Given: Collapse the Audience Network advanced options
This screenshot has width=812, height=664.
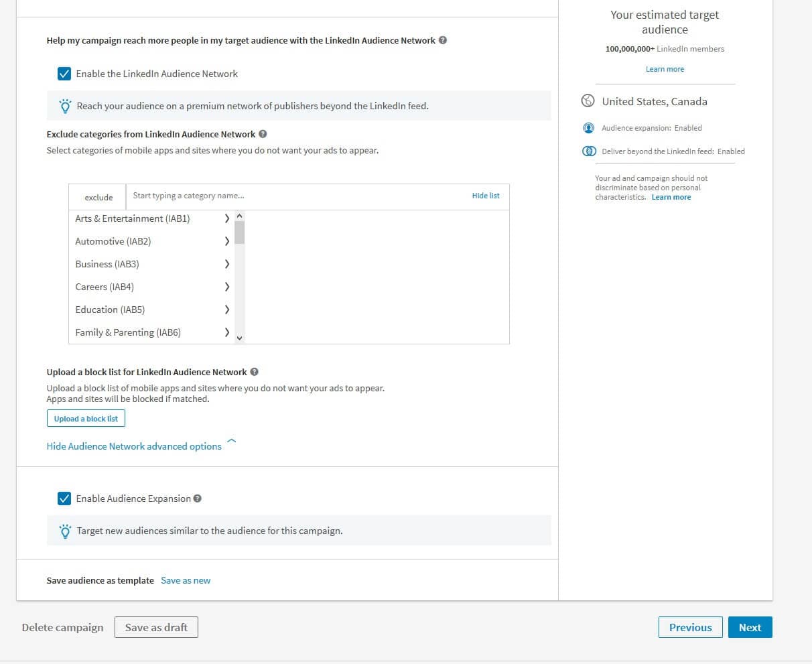Looking at the screenshot, I should click(134, 446).
